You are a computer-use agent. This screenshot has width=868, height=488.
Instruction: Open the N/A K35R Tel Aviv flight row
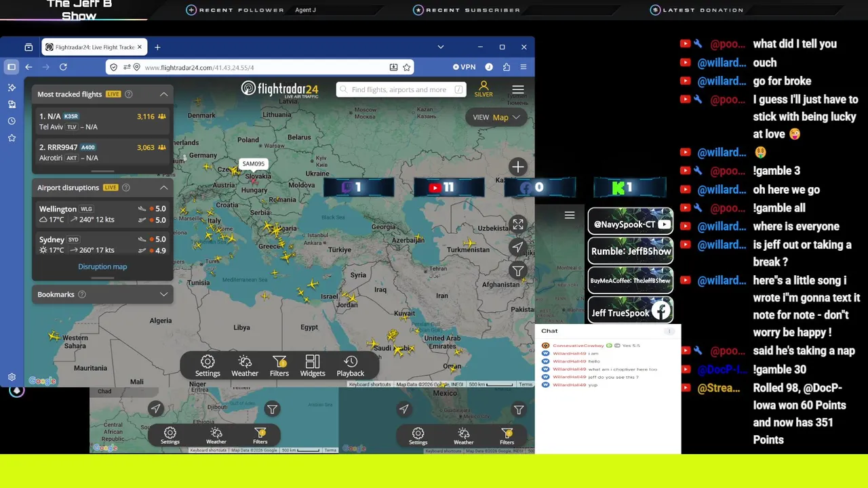tap(102, 121)
